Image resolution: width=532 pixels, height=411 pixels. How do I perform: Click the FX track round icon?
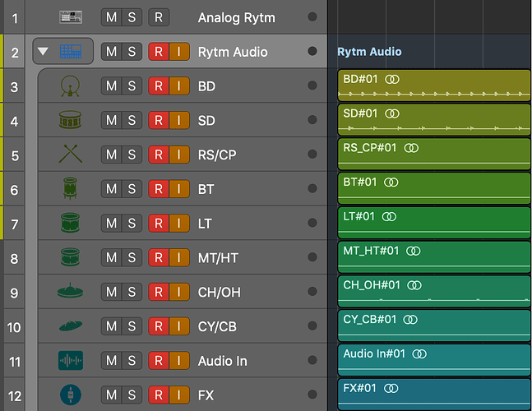click(x=71, y=395)
